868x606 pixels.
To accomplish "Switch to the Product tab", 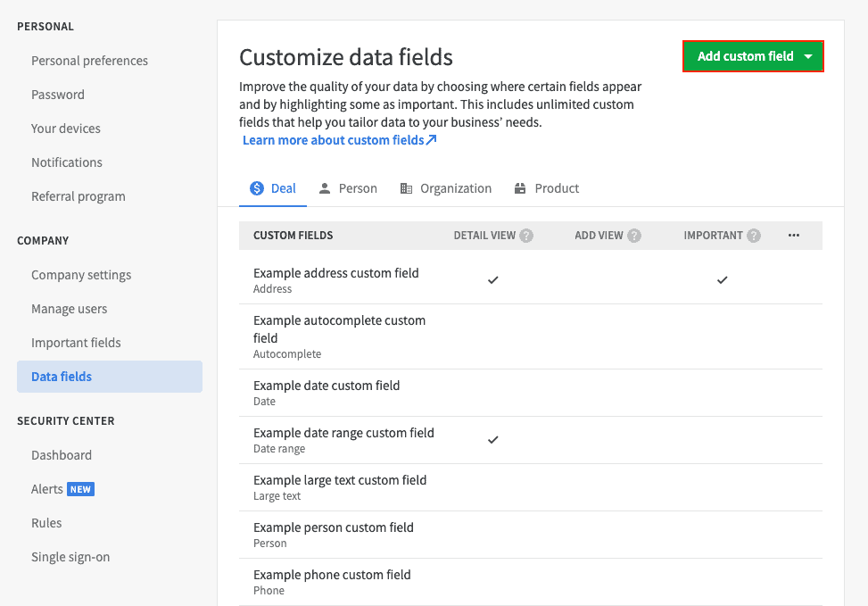I will (546, 188).
